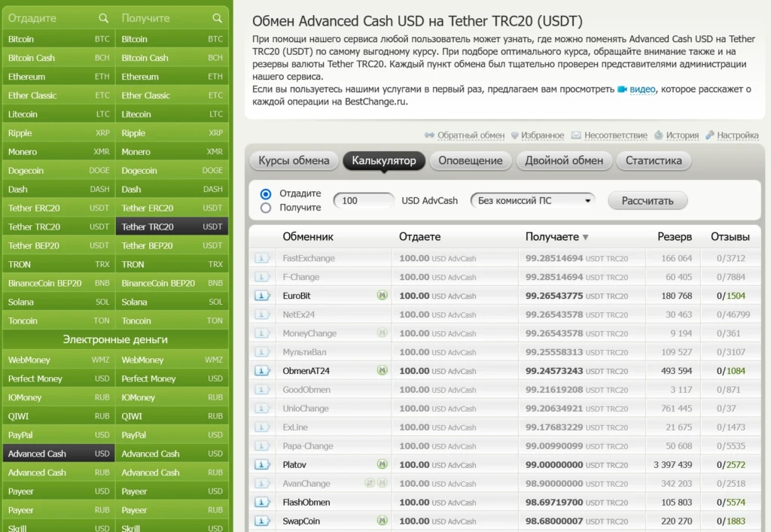Click the search icon next to Получите
771x532 pixels.
pos(217,18)
